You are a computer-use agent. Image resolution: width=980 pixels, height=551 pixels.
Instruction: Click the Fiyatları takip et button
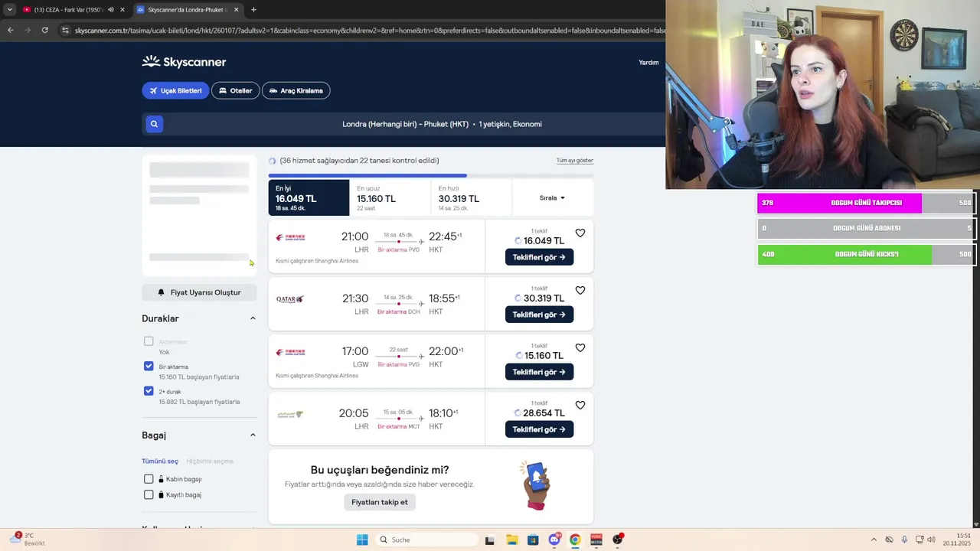pyautogui.click(x=380, y=502)
